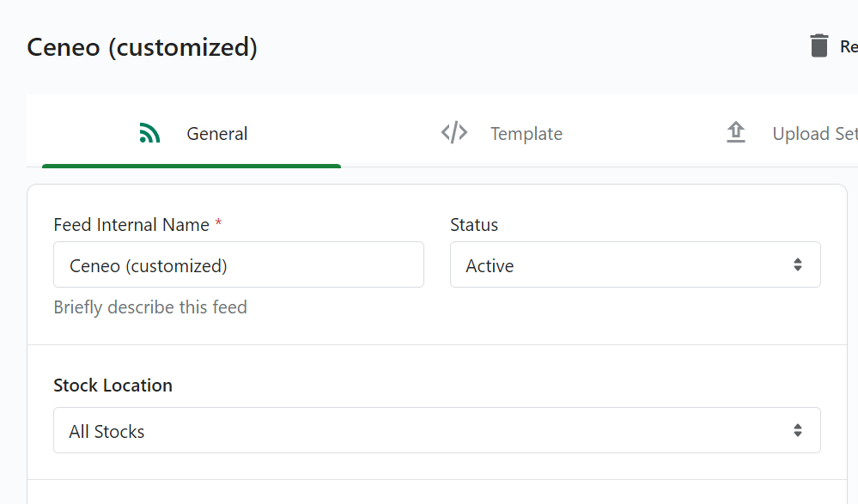Click the "Briefly describe this feed" hint text
This screenshot has height=504, width=858.
click(150, 307)
